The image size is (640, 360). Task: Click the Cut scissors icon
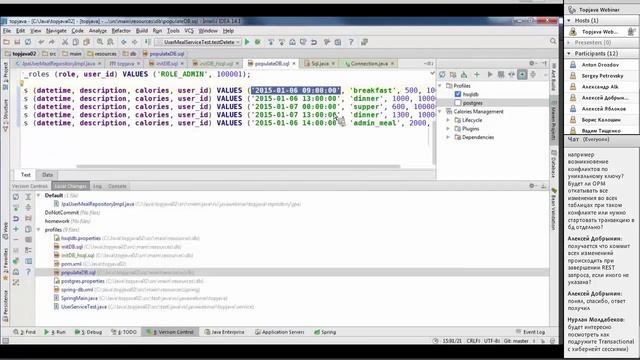tap(65, 42)
